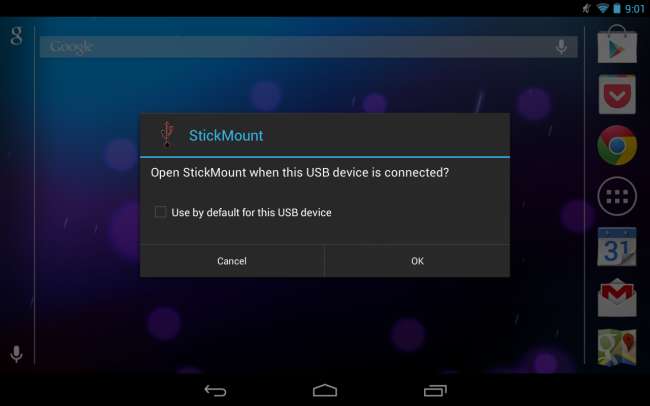The width and height of the screenshot is (650, 406).
Task: Tap the Android back navigation button
Action: pos(216,390)
